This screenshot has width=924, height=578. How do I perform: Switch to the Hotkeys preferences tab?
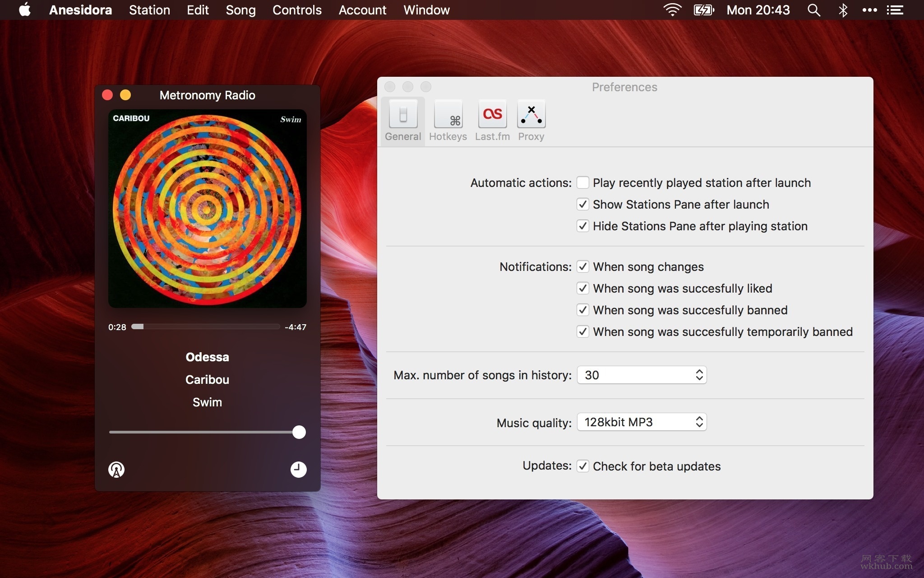tap(448, 121)
